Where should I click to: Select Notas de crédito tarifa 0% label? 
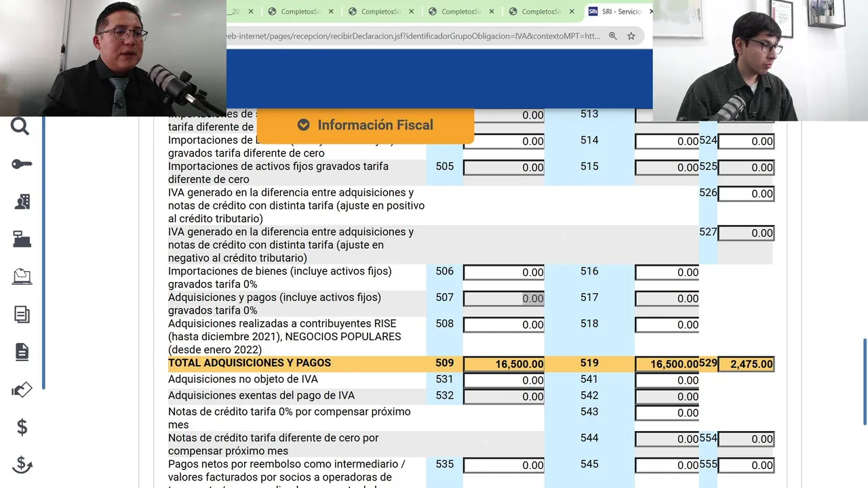[x=289, y=418]
